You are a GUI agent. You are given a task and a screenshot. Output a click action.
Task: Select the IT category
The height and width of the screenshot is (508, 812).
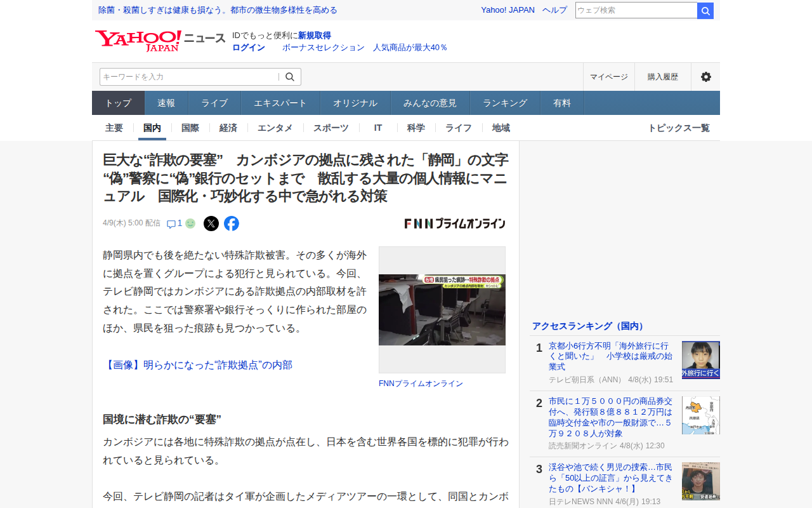click(x=378, y=128)
